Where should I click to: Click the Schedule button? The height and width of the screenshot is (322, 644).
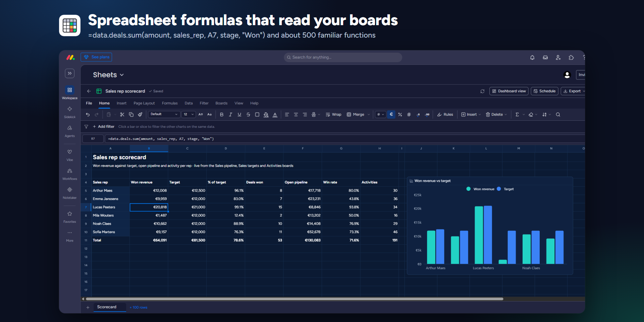click(x=544, y=91)
